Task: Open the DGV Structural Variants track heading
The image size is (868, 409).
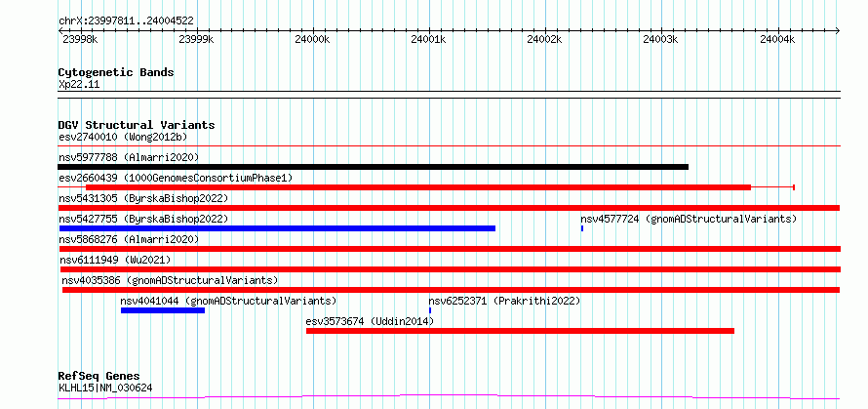Action: point(137,125)
